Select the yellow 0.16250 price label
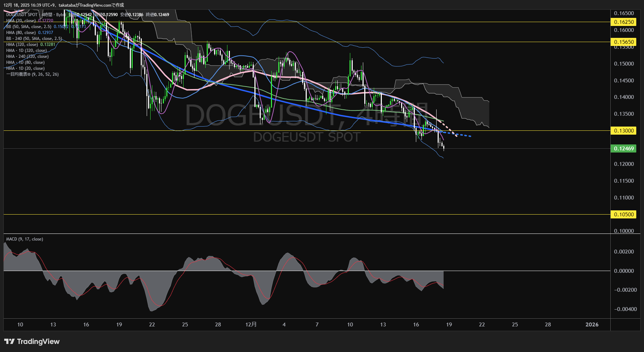Viewport: 644px width, 352px height. point(624,22)
